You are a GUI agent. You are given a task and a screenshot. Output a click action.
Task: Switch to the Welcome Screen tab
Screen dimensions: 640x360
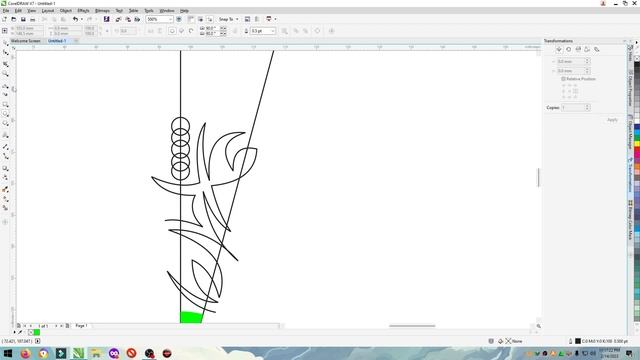pos(26,41)
